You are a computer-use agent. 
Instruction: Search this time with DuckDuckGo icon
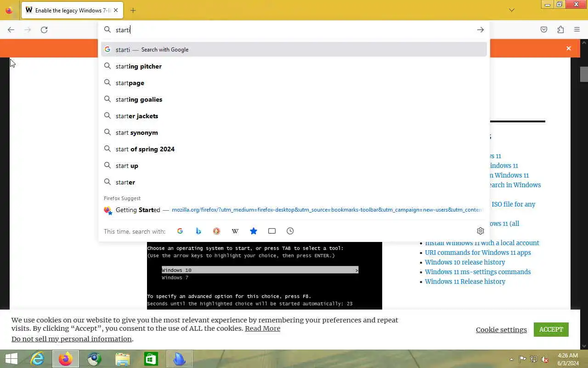pyautogui.click(x=217, y=231)
